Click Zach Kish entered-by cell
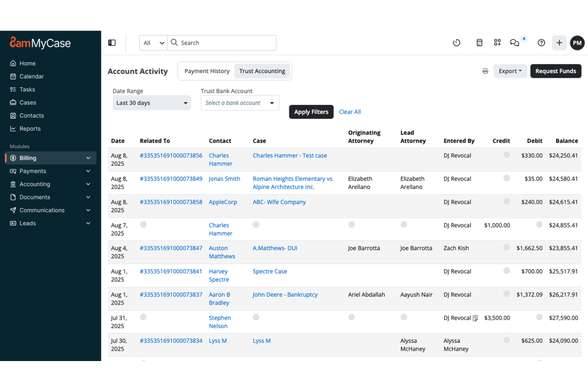The image size is (588, 392). [x=456, y=248]
